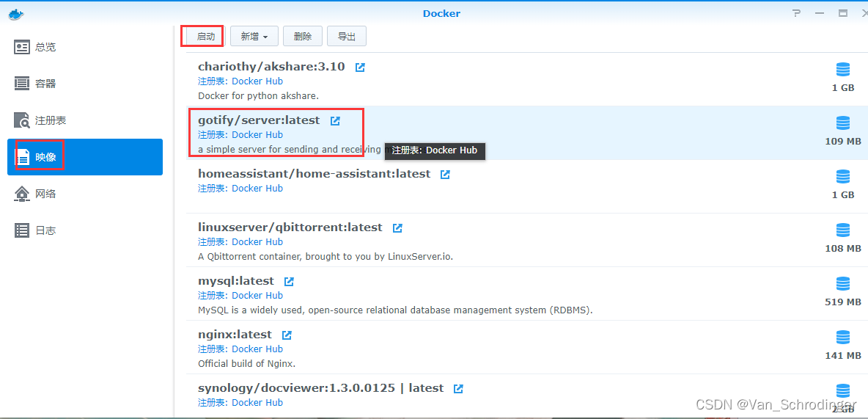This screenshot has width=868, height=419.
Task: Open external link icon for nginx:latest
Action: pos(287,335)
